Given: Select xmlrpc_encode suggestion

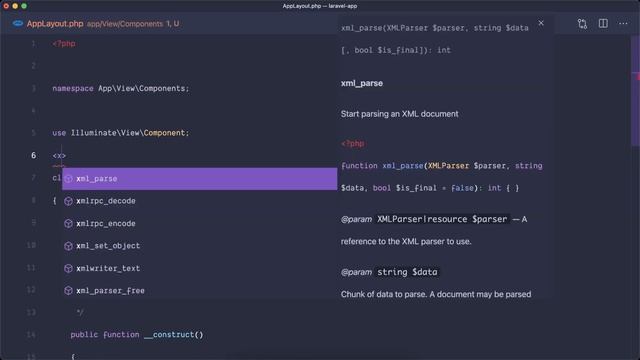Looking at the screenshot, I should [x=200, y=223].
